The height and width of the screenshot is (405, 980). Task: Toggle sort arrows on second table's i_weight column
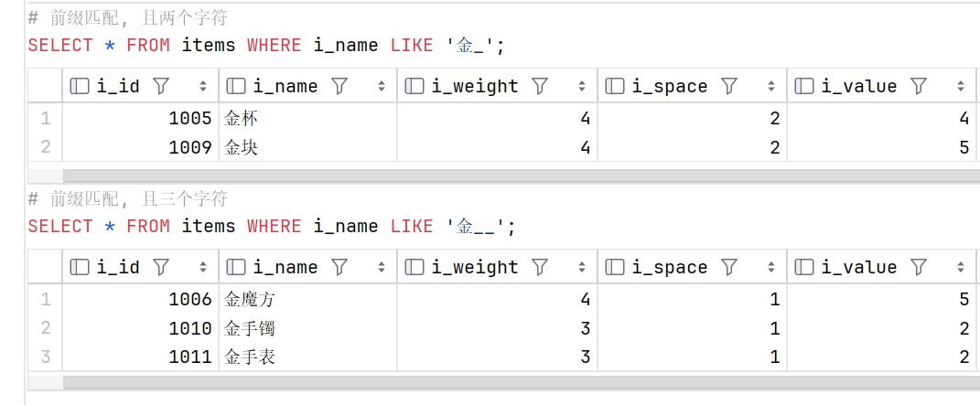(x=582, y=268)
